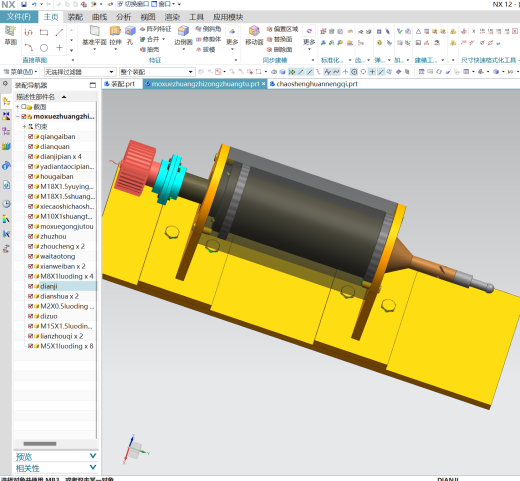This screenshot has width=520, height=481.
Task: Click the undo arrow icon
Action: click(34, 4)
